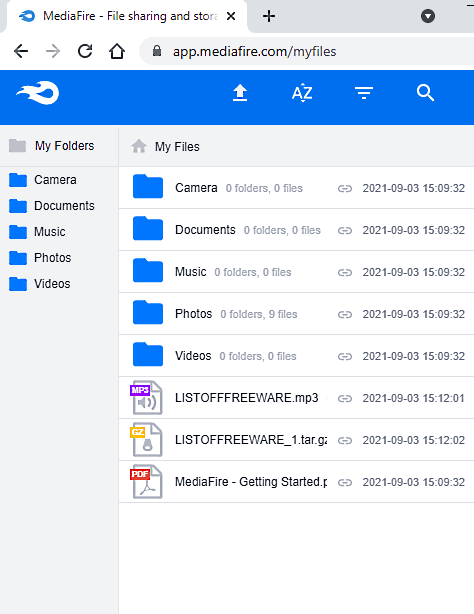Copy share link for LISTOFFREEWARE_1.tar.gz
The image size is (474, 614).
pyautogui.click(x=345, y=441)
